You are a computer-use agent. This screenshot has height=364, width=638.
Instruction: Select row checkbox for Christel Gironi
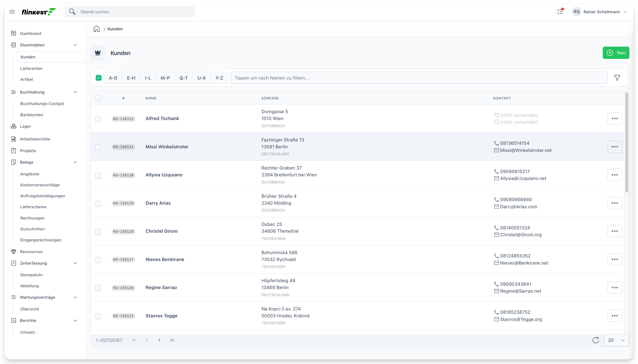tap(98, 232)
